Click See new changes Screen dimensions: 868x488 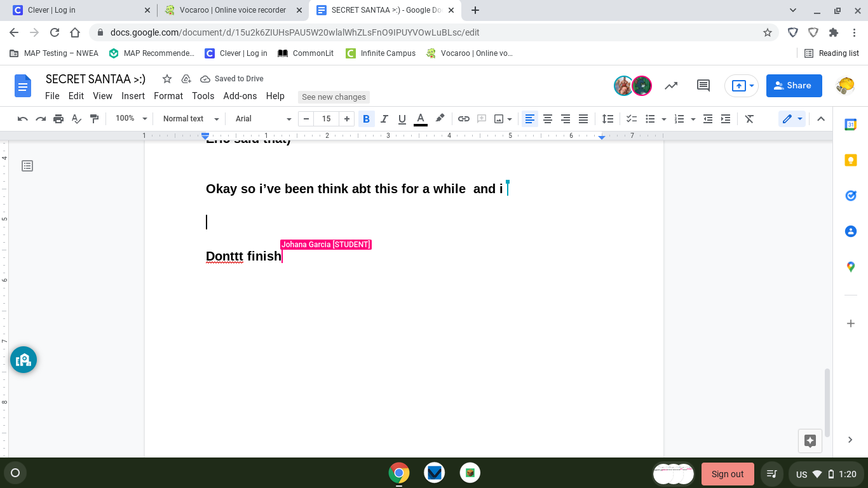(334, 97)
